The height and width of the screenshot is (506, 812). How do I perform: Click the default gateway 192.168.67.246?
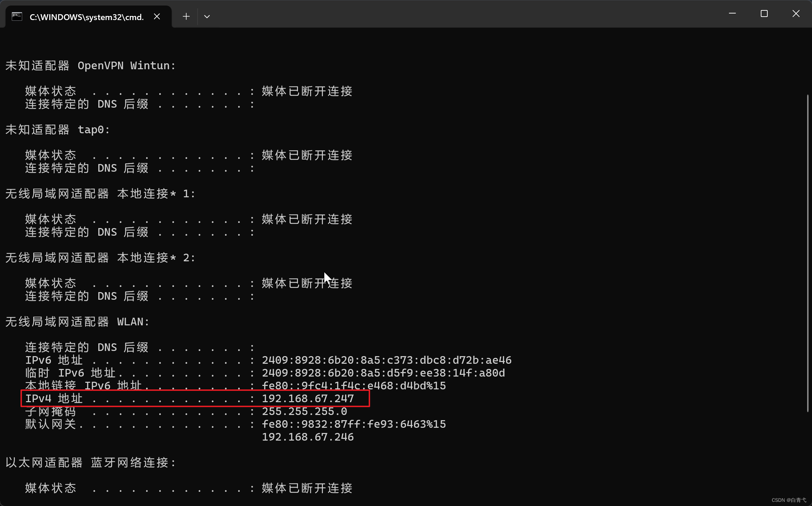[308, 437]
